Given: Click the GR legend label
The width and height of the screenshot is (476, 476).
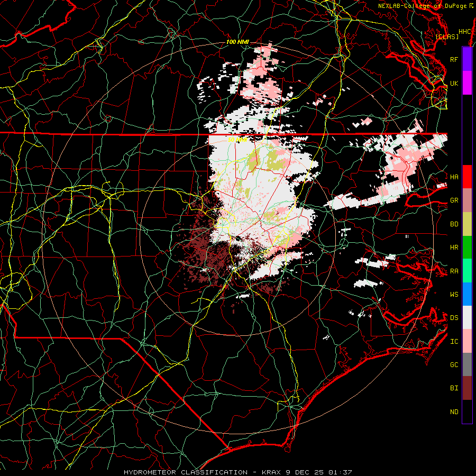Looking at the screenshot, I should click(454, 200).
